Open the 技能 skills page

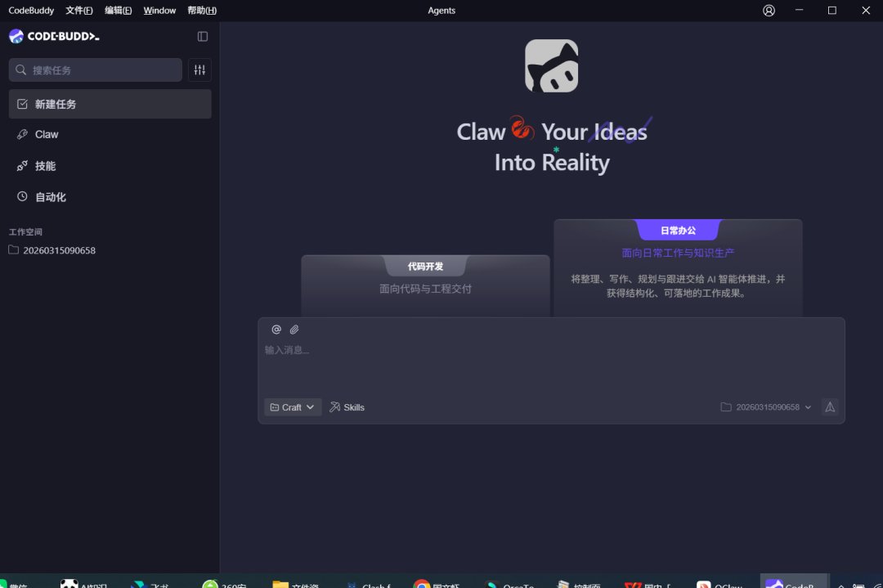click(x=110, y=166)
